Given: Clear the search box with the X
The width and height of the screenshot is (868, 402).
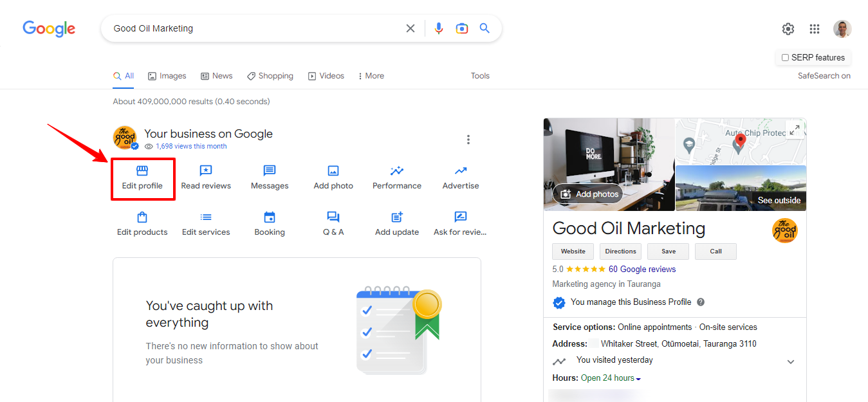Looking at the screenshot, I should coord(411,28).
